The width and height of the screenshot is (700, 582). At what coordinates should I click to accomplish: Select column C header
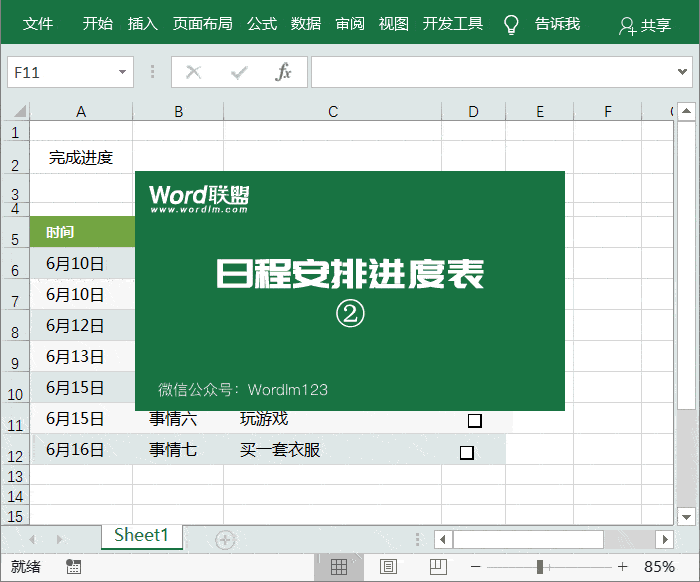tap(333, 112)
